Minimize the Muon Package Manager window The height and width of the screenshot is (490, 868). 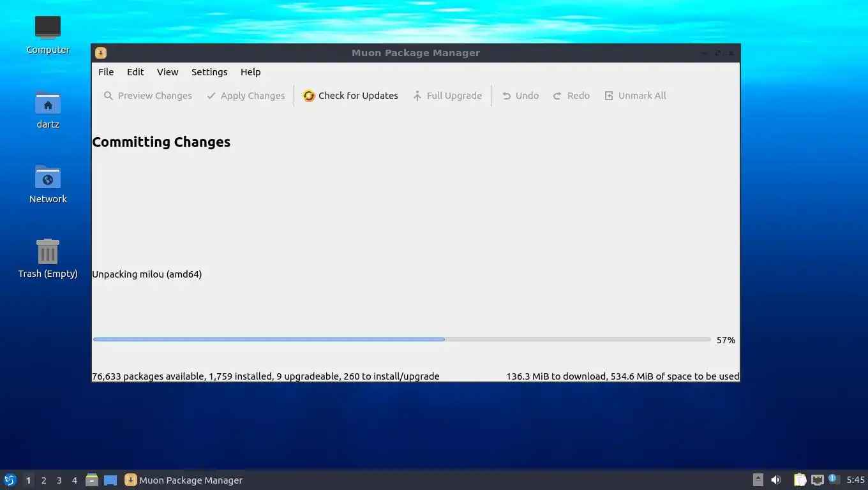(x=705, y=53)
